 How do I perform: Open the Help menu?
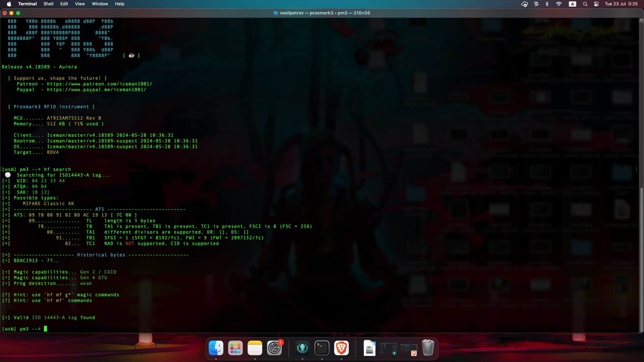pyautogui.click(x=119, y=4)
